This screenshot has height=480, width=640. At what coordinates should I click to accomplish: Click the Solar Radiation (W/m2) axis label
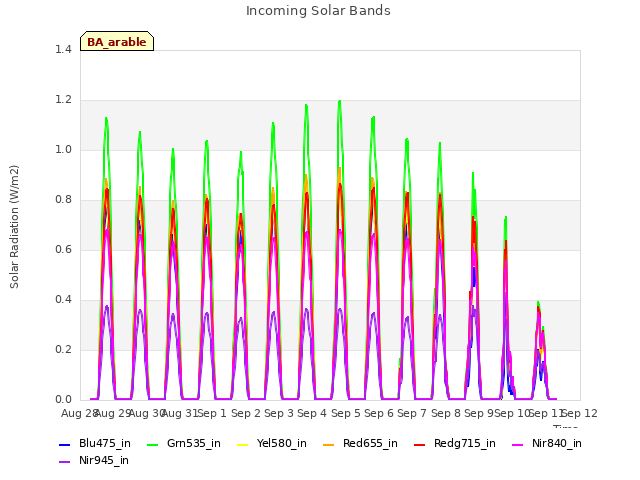pyautogui.click(x=14, y=227)
